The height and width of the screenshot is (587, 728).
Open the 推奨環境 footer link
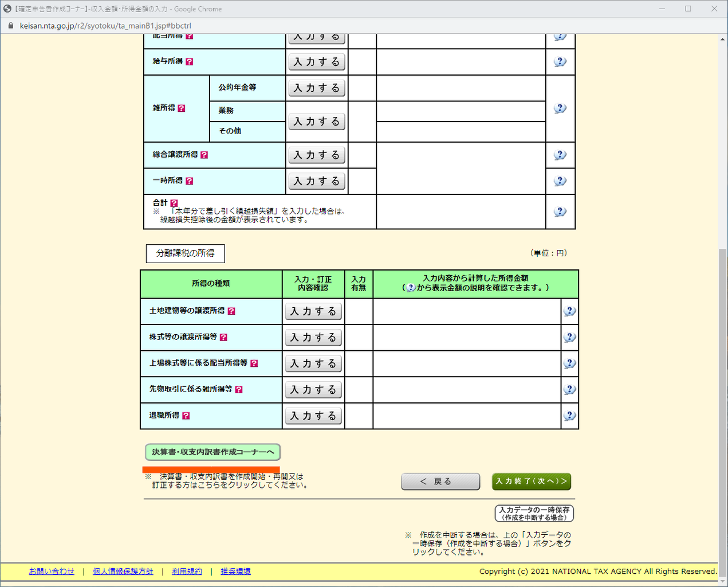(x=235, y=572)
